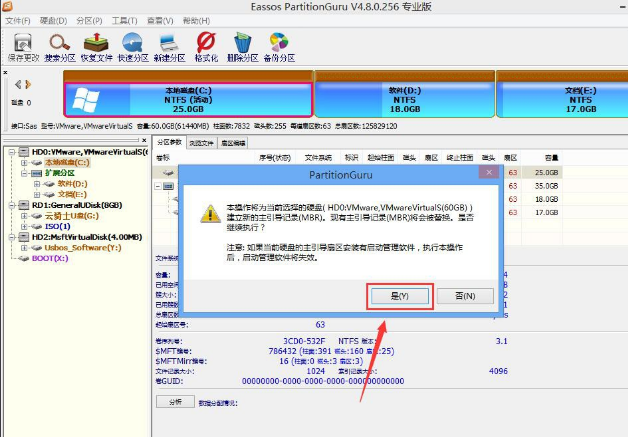This screenshot has width=628, height=437.
Task: Click the 新建分区 (New Partition) icon
Action: point(168,46)
